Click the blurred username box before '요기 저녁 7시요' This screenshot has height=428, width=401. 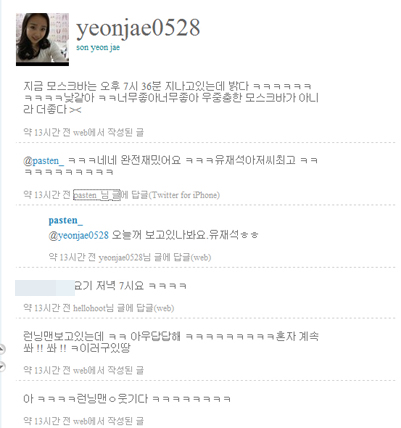click(45, 288)
